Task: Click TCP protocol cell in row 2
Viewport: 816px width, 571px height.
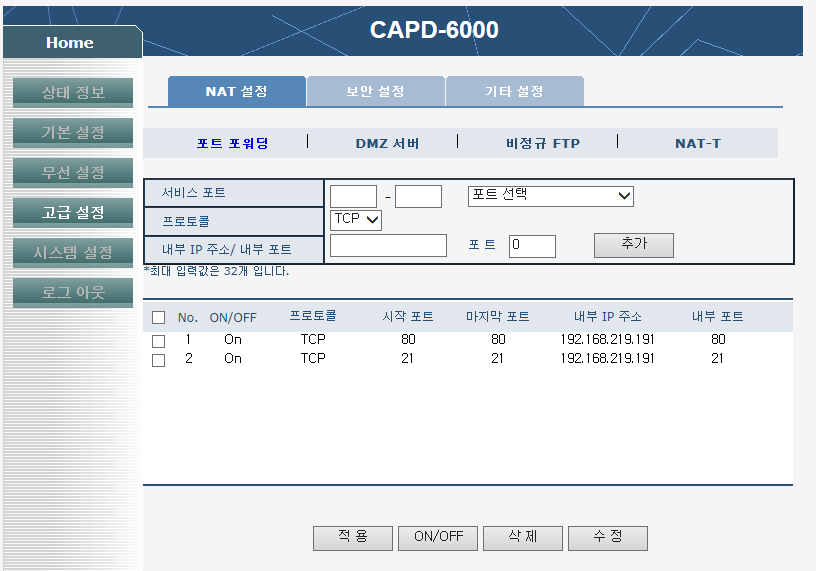Action: (313, 358)
